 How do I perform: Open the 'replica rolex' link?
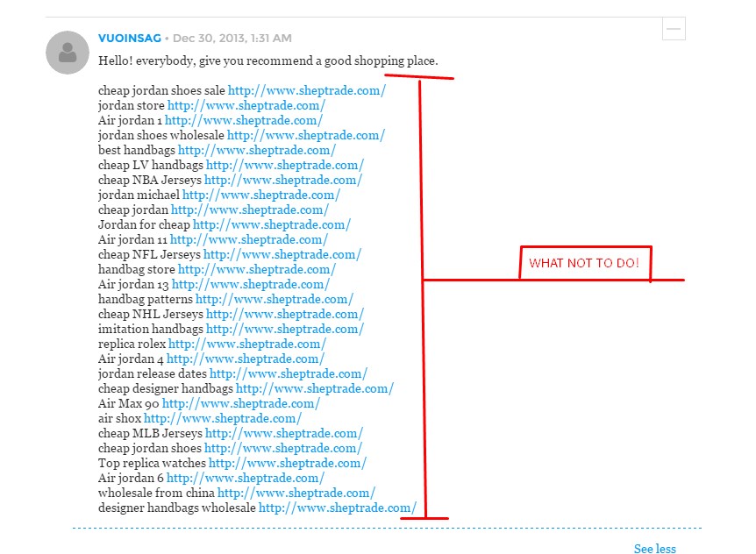[247, 344]
